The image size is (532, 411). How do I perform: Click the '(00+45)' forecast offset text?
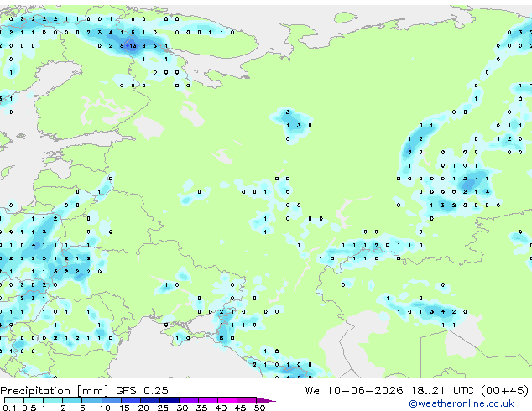(x=505, y=390)
